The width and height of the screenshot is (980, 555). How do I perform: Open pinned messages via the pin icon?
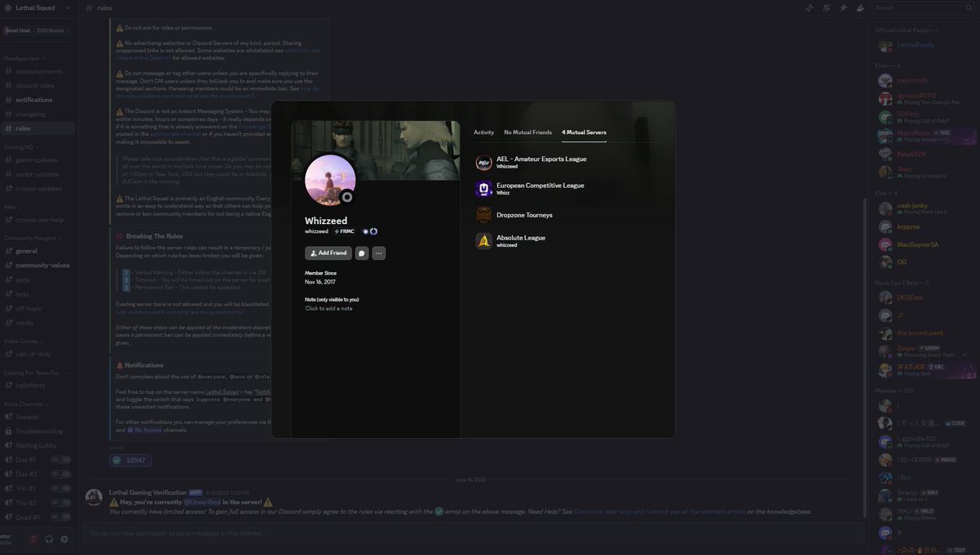(x=844, y=7)
